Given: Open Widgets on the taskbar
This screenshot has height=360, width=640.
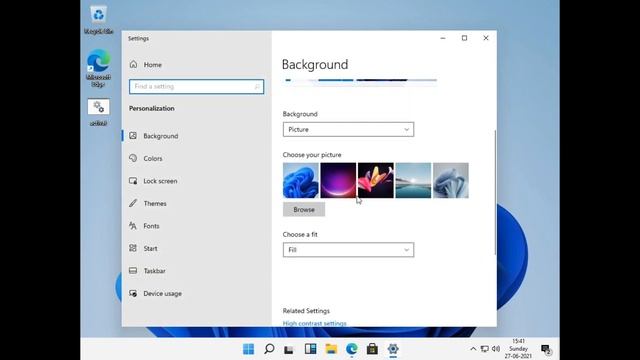Looking at the screenshot, I should [310, 349].
